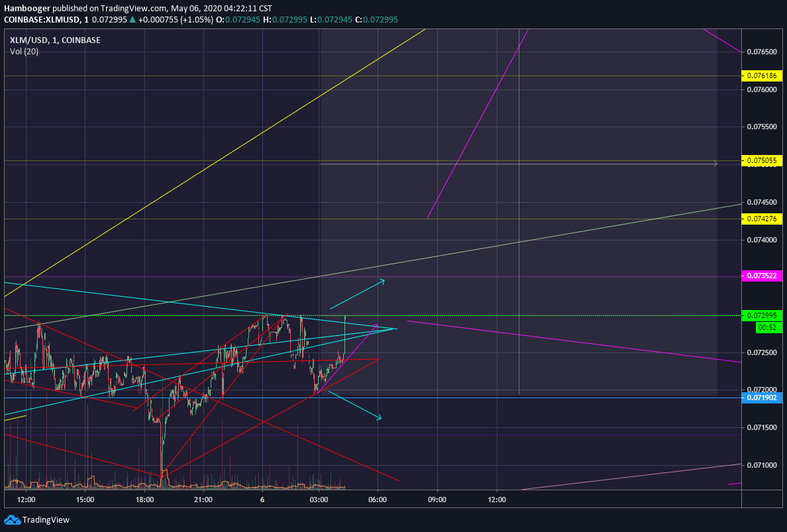
Task: Click the 03:00 time axis label
Action: (x=319, y=500)
